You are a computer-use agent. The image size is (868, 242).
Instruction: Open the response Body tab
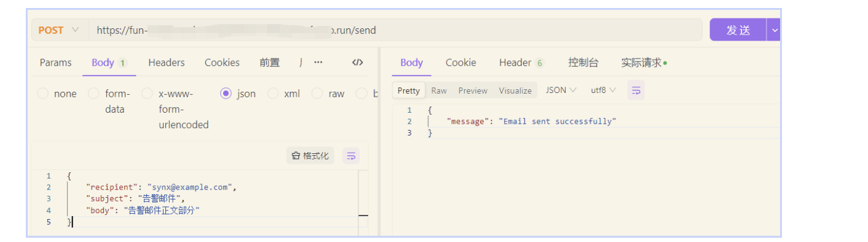click(411, 63)
